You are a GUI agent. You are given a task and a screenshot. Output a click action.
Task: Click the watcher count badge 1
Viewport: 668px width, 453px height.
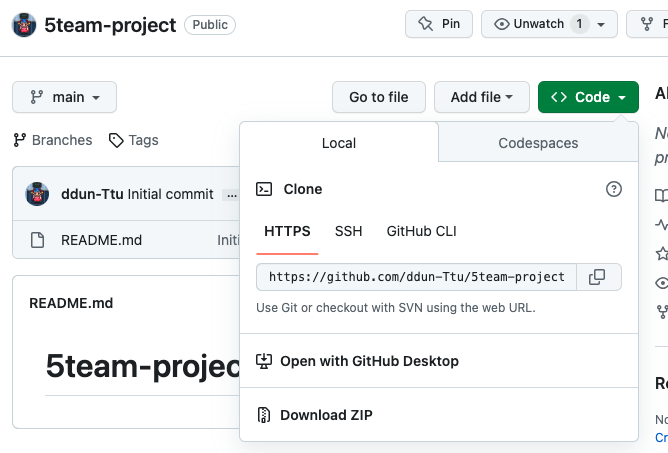579,24
